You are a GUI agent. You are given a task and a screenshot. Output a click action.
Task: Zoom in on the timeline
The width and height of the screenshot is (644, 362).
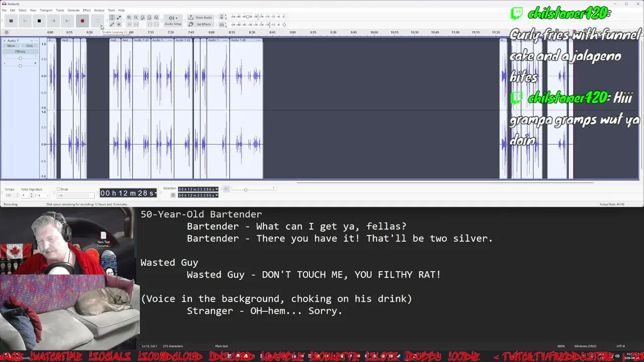[129, 18]
